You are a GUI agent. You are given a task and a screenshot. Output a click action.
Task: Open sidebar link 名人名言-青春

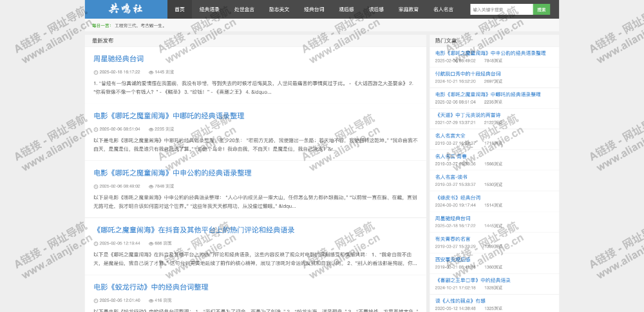451,156
